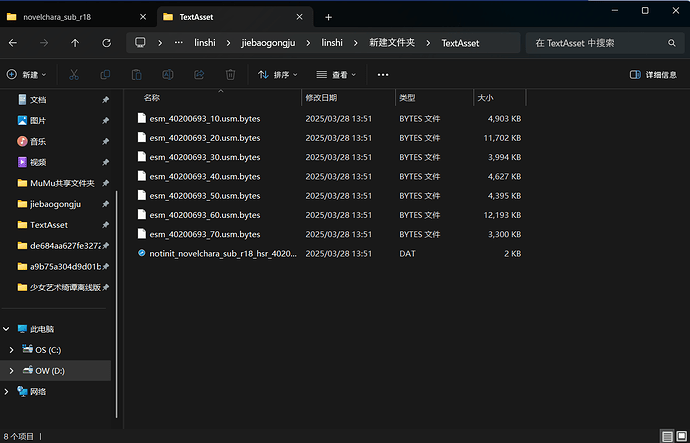Click the search magnifier icon
This screenshot has width=690, height=443.
[x=672, y=43]
